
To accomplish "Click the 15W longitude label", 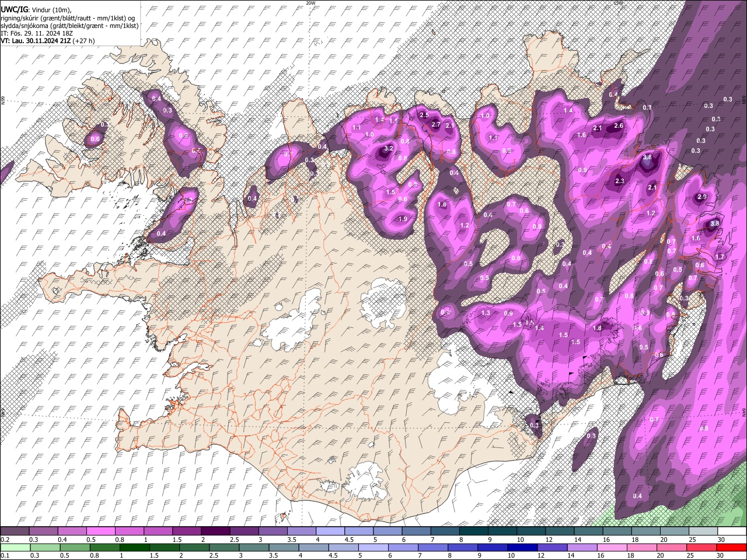I will coord(618,3).
